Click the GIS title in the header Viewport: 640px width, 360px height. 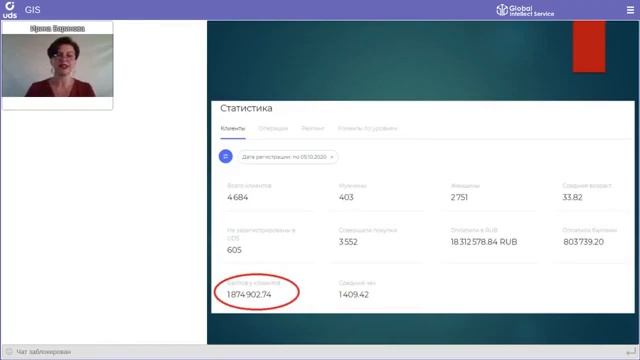click(x=32, y=10)
